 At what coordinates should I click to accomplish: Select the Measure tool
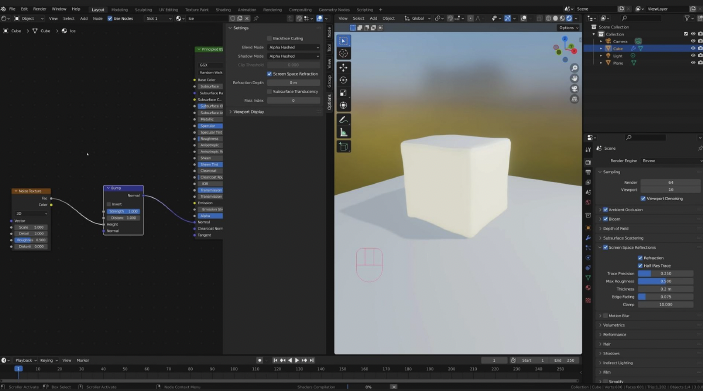pyautogui.click(x=343, y=132)
